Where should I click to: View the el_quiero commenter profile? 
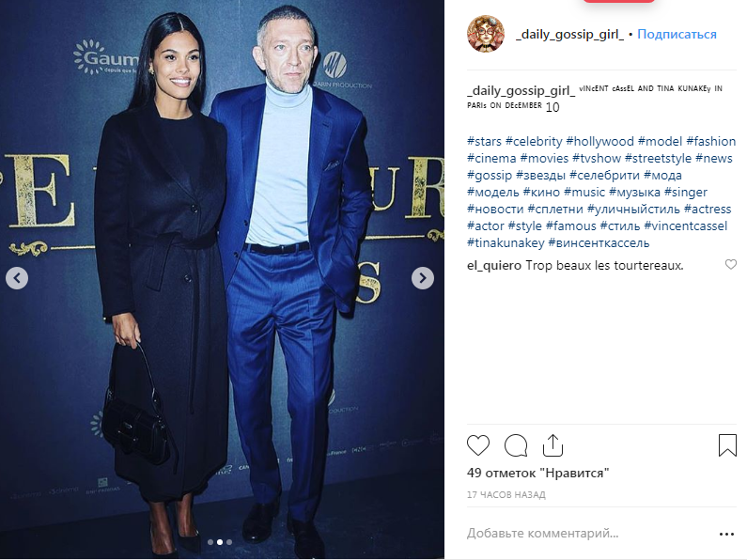pos(494,266)
